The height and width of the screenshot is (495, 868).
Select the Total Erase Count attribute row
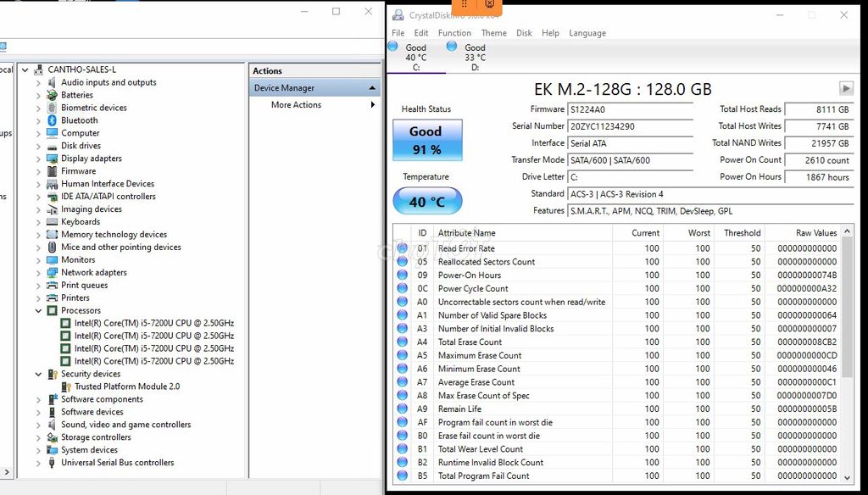(617, 342)
